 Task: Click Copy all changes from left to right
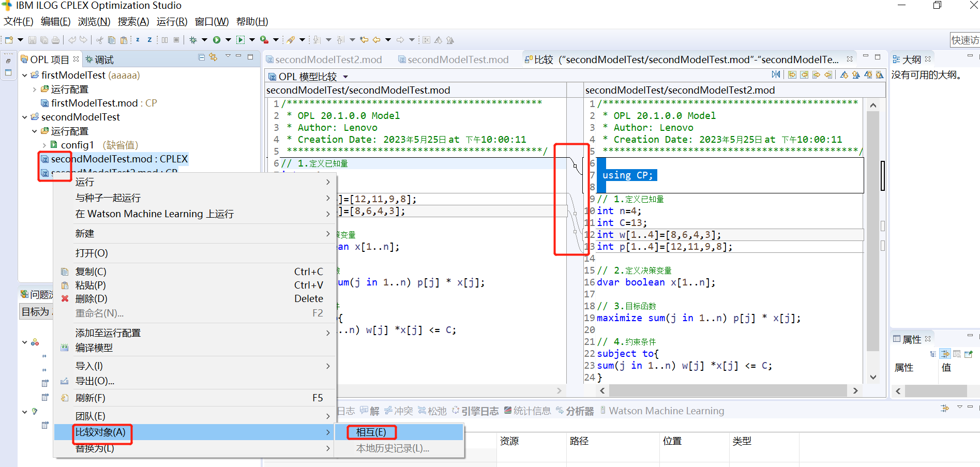792,75
